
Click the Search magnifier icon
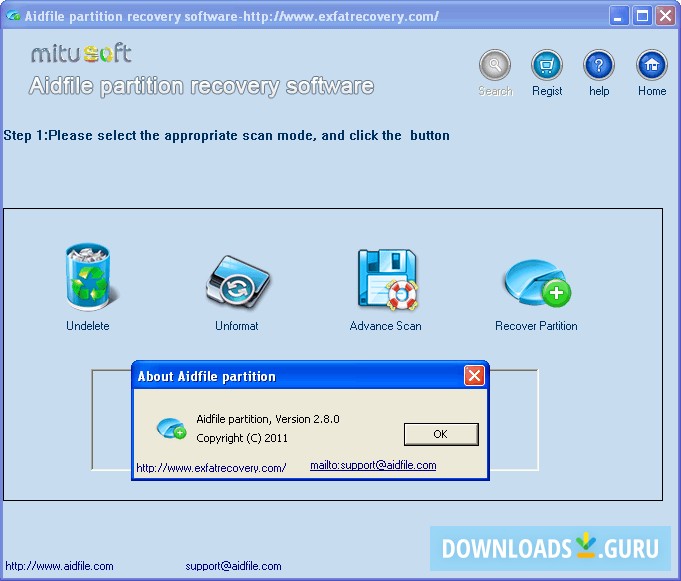click(x=495, y=65)
